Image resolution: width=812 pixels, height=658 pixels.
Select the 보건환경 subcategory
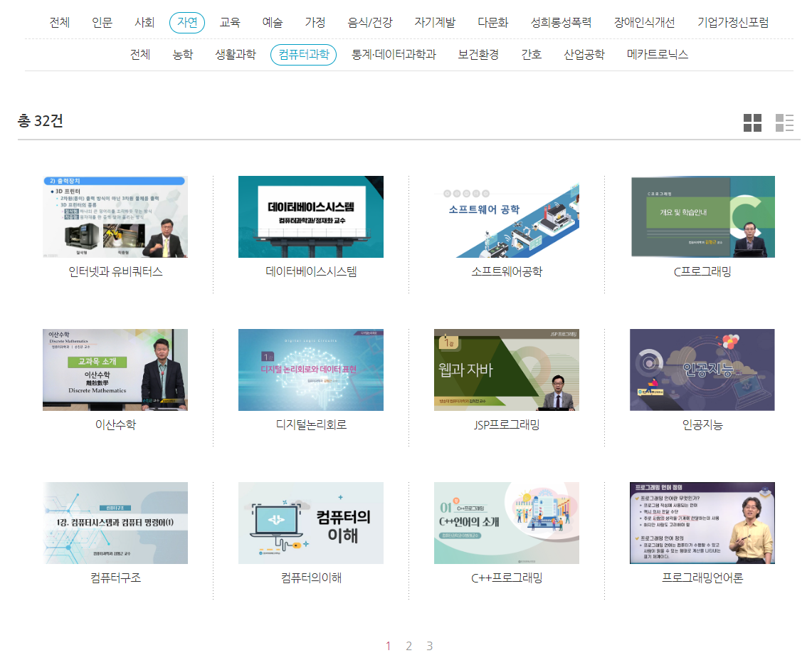478,54
